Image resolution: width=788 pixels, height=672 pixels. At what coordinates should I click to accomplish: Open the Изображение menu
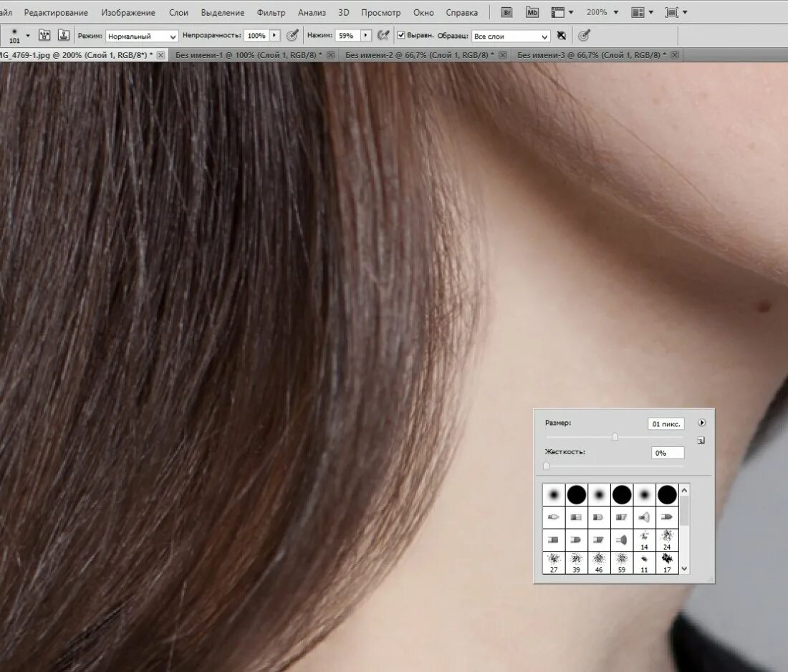(x=128, y=13)
